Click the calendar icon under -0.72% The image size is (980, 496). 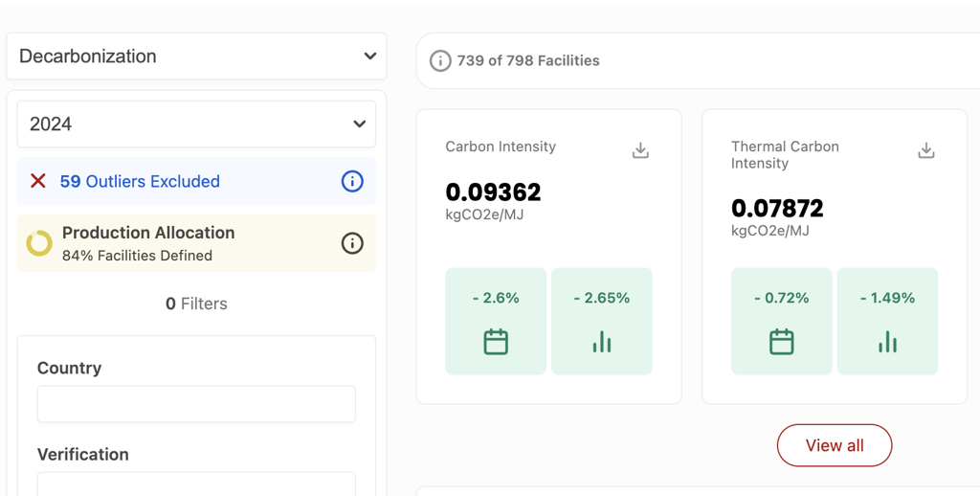pyautogui.click(x=781, y=342)
